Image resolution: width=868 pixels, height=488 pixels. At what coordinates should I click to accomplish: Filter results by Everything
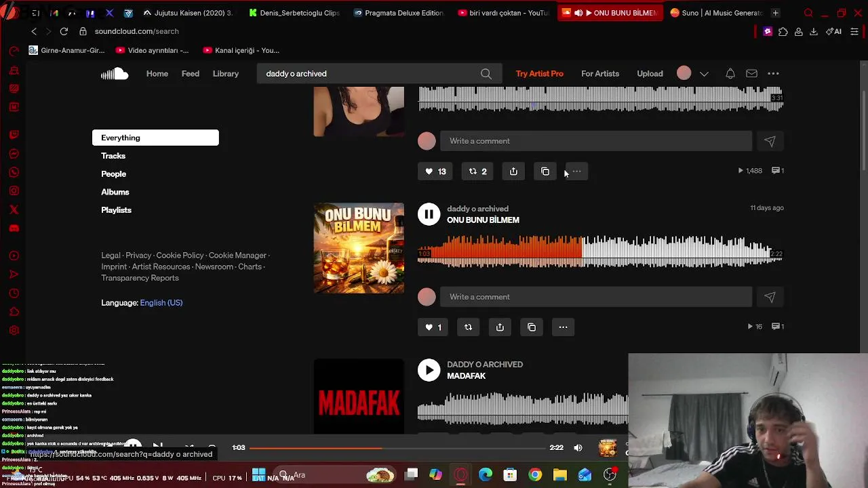pyautogui.click(x=155, y=138)
